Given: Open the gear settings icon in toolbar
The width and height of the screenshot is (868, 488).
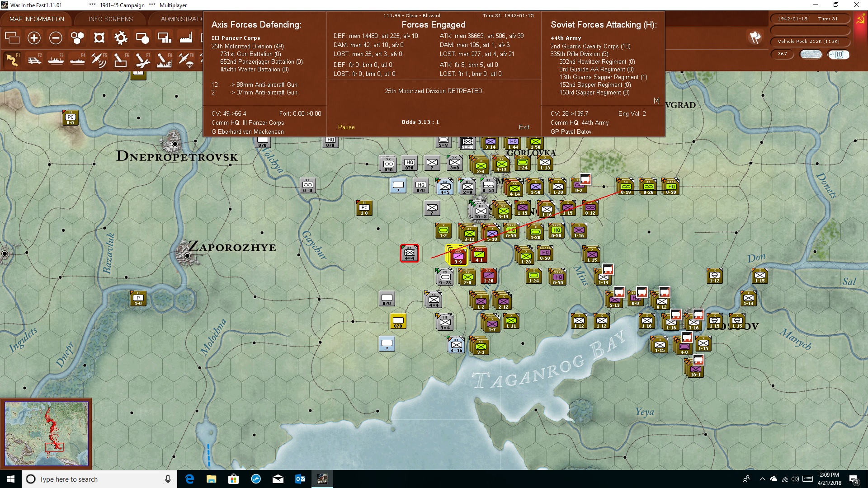Looking at the screenshot, I should point(121,38).
